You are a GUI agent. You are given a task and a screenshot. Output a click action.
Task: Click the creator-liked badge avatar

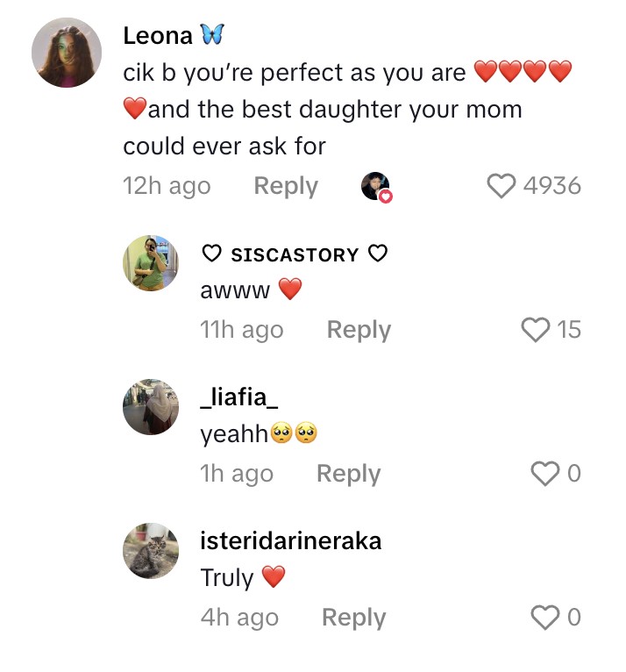[376, 186]
